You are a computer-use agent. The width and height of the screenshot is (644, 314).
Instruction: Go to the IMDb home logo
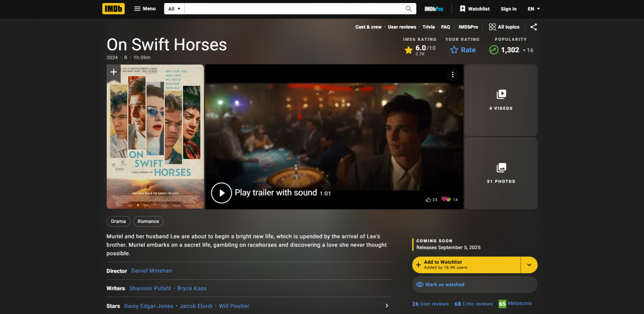click(x=113, y=9)
